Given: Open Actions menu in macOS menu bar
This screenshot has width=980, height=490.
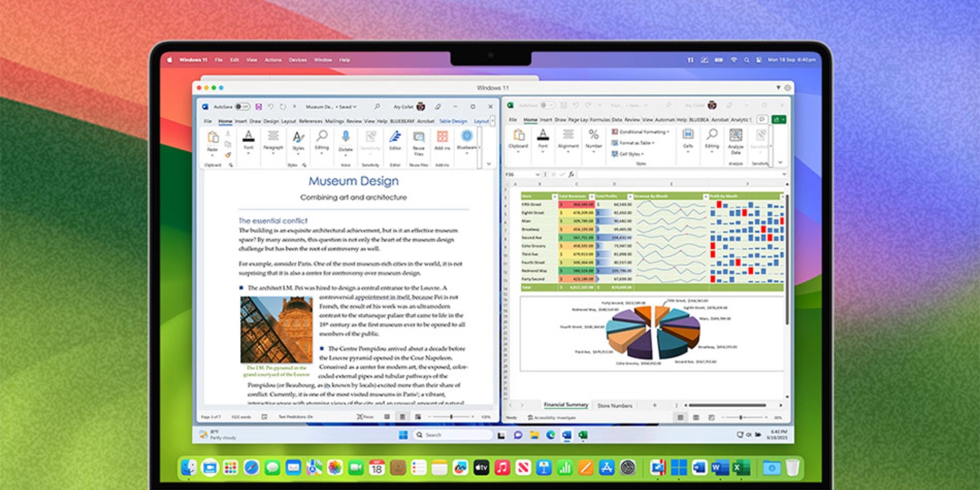Looking at the screenshot, I should (273, 60).
